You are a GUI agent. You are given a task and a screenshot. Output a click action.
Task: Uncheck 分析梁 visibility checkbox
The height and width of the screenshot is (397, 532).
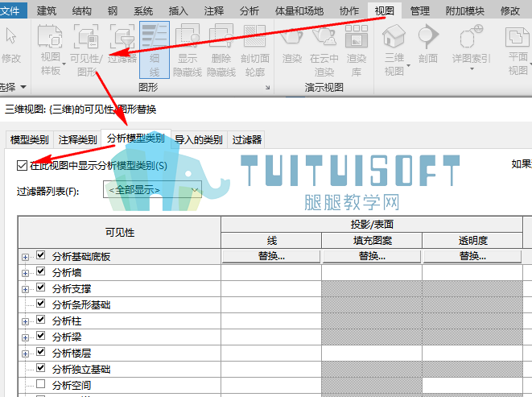41,335
